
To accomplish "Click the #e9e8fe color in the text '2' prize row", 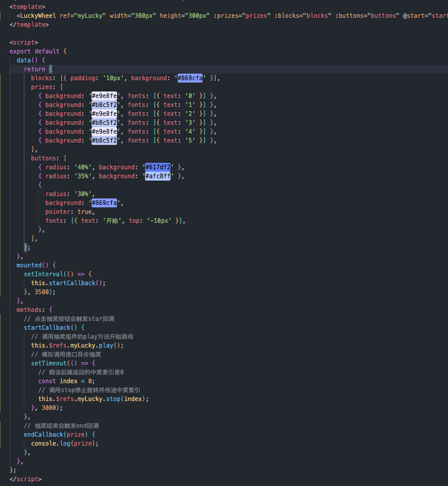I will point(104,113).
